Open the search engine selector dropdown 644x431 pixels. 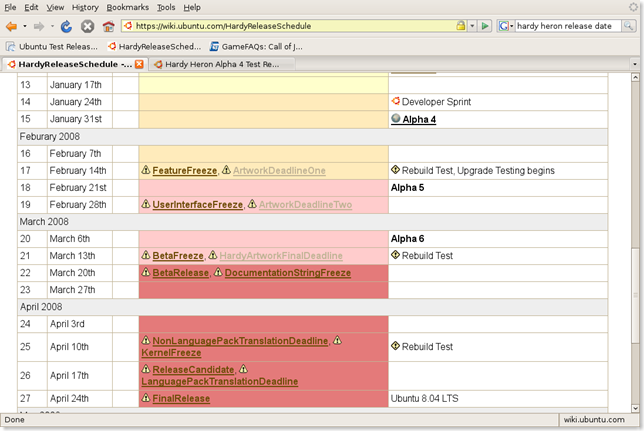click(512, 26)
